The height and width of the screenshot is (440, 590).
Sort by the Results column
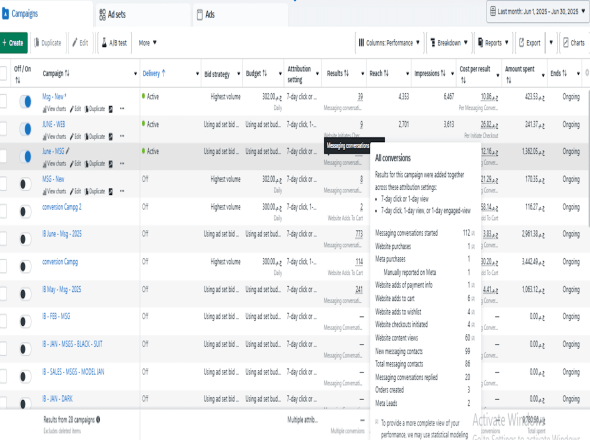(338, 73)
